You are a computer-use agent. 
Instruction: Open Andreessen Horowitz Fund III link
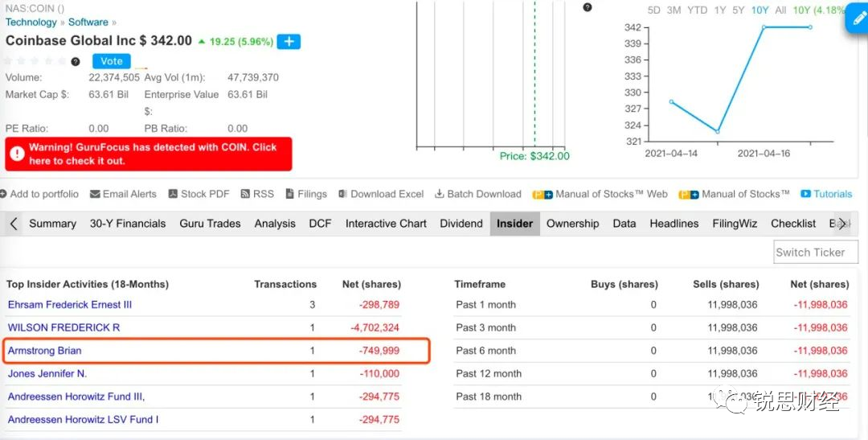coord(76,397)
